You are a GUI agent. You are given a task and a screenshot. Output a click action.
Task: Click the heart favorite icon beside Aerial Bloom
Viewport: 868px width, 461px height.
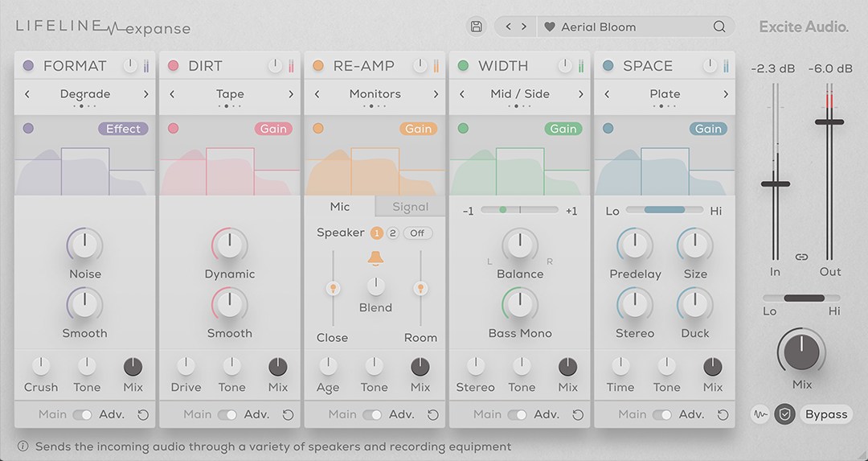tap(550, 27)
